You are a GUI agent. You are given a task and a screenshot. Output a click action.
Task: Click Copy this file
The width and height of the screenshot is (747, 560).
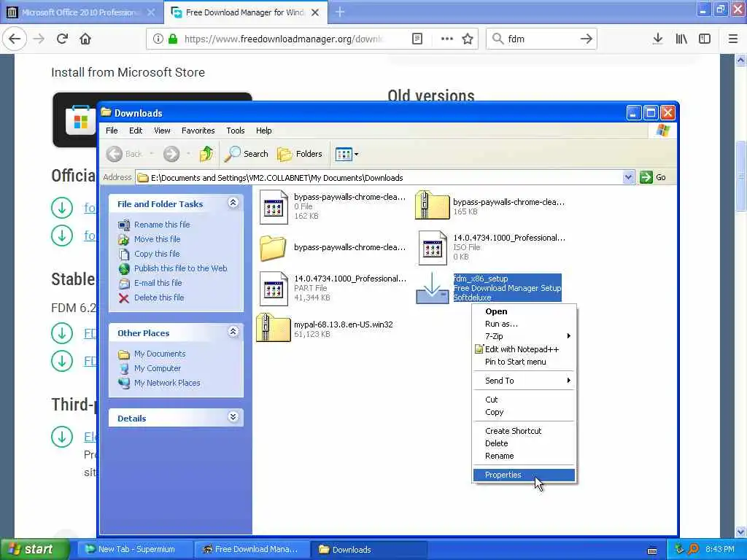pos(157,254)
